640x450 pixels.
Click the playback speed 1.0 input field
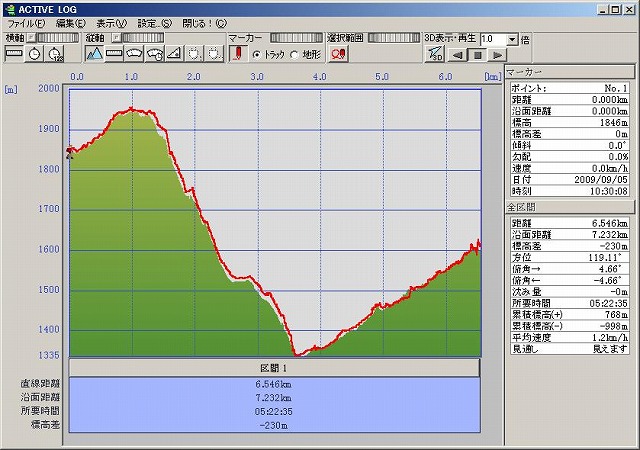tap(493, 40)
